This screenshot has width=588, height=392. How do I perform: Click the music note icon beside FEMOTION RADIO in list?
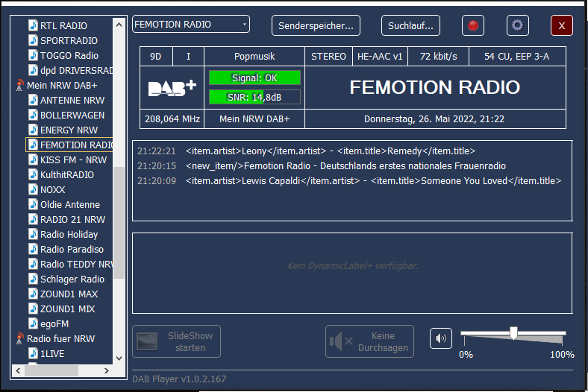click(x=33, y=145)
